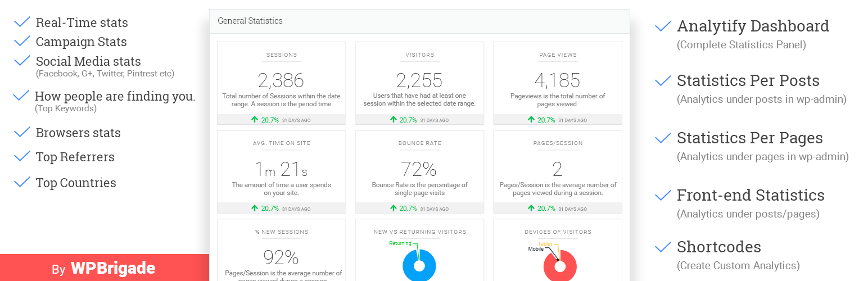This screenshot has width=868, height=281.
Task: Click the green up arrow in Avg. Time on Site card
Action: [x=255, y=208]
